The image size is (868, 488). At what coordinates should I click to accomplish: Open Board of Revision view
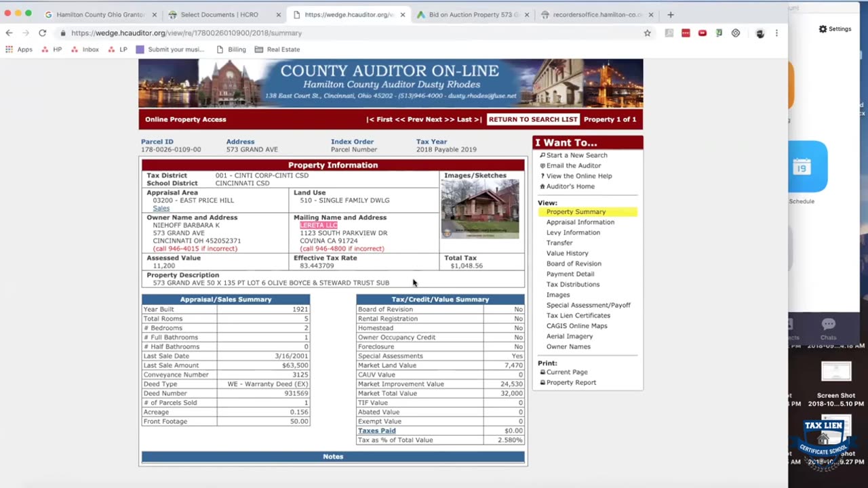point(574,264)
